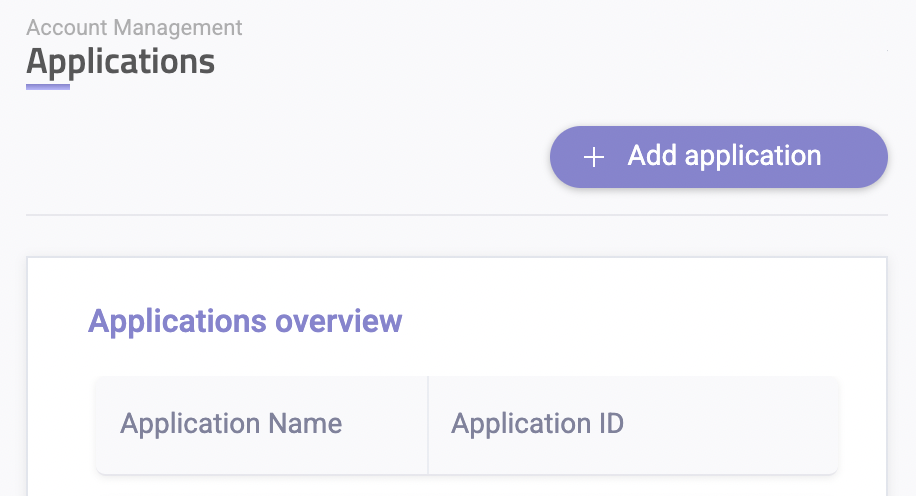The image size is (916, 496).
Task: Select the Applications overview heading
Action: (245, 322)
